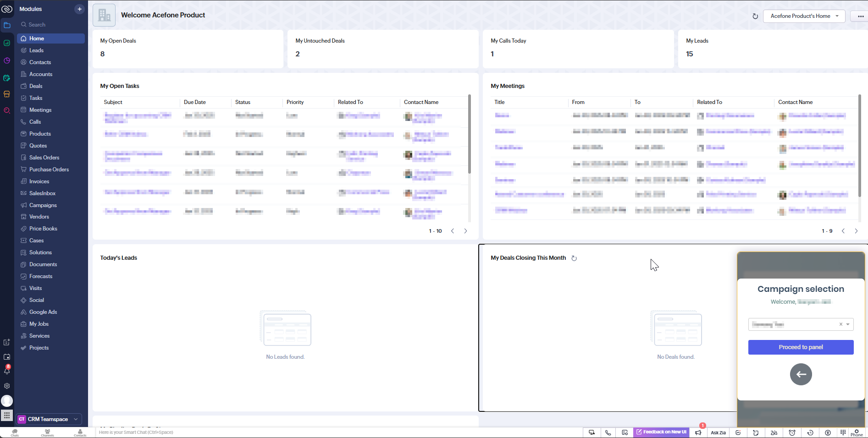Open the calendar-with-pencil icon in left rail

7,78
